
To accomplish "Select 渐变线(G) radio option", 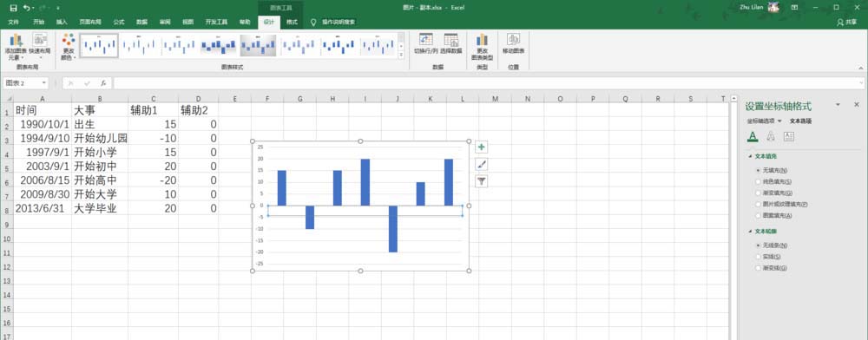I will click(x=758, y=268).
